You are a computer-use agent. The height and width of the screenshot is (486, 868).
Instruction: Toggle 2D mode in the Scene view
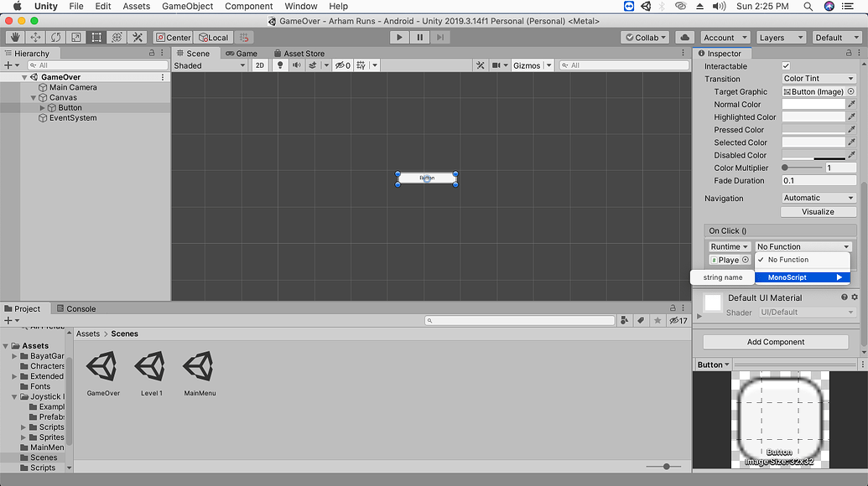[261, 65]
